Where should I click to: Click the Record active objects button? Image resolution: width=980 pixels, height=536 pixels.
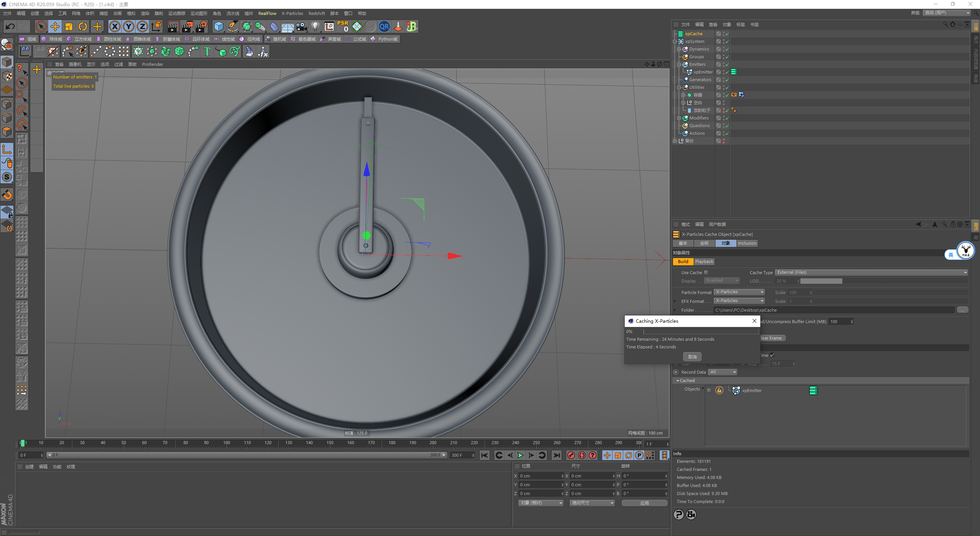pyautogui.click(x=571, y=455)
